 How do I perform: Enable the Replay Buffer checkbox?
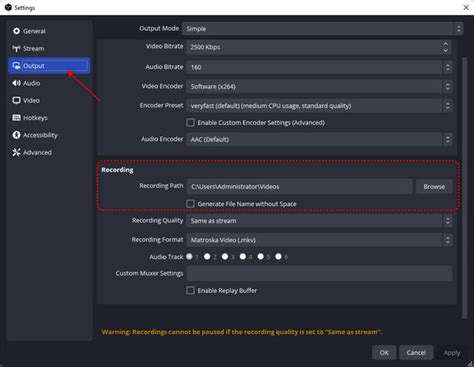click(x=190, y=290)
